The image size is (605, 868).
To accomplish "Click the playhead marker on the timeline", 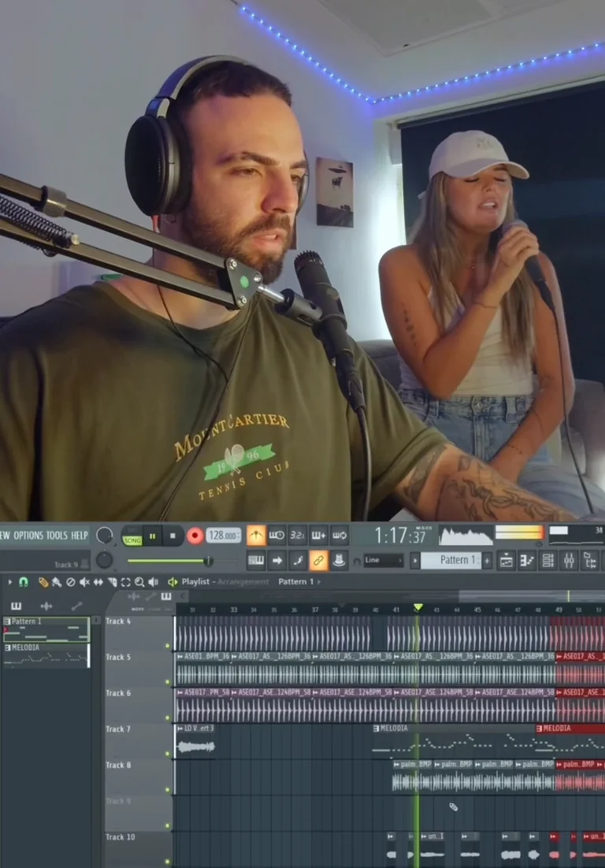I will (418, 608).
